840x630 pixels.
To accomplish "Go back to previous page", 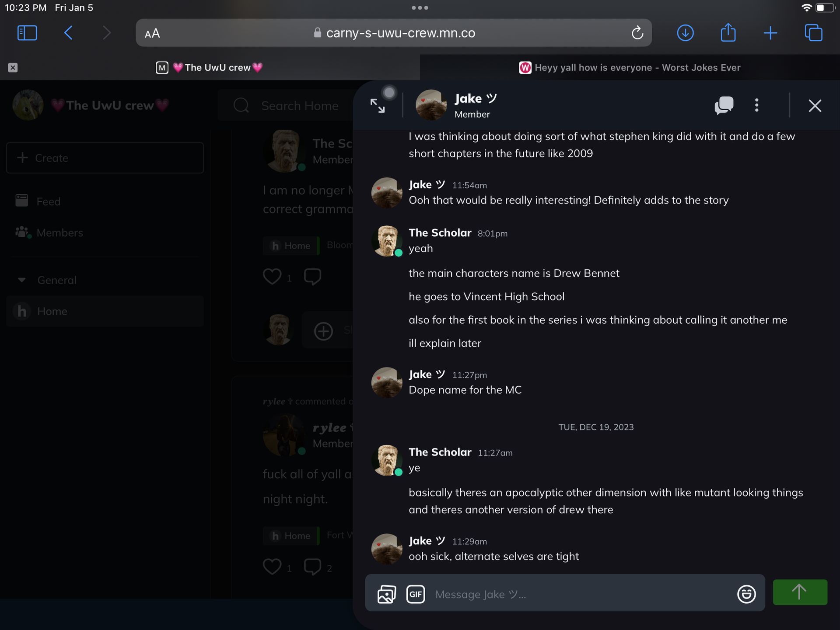I will point(68,33).
